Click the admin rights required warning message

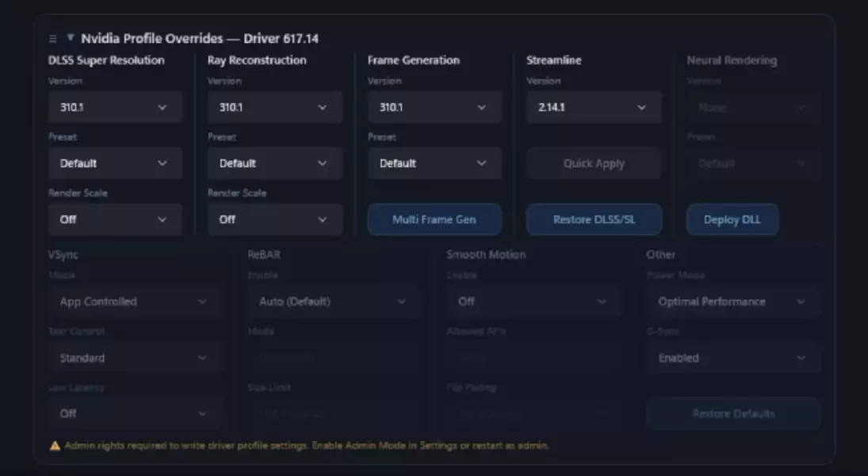click(x=307, y=446)
